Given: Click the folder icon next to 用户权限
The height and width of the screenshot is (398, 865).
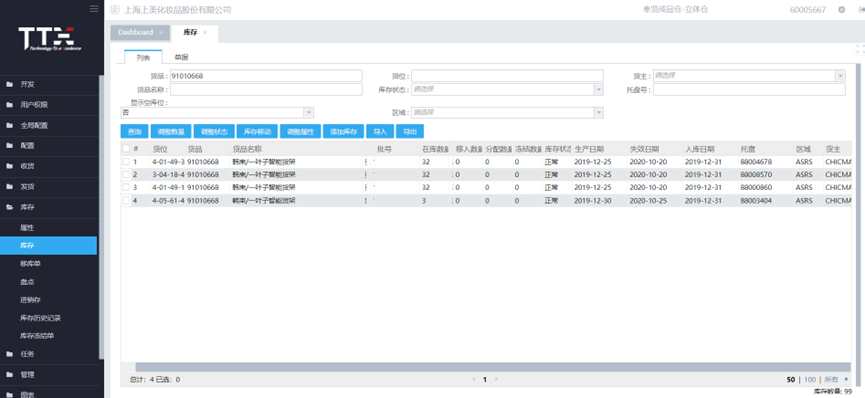Looking at the screenshot, I should click(x=9, y=105).
